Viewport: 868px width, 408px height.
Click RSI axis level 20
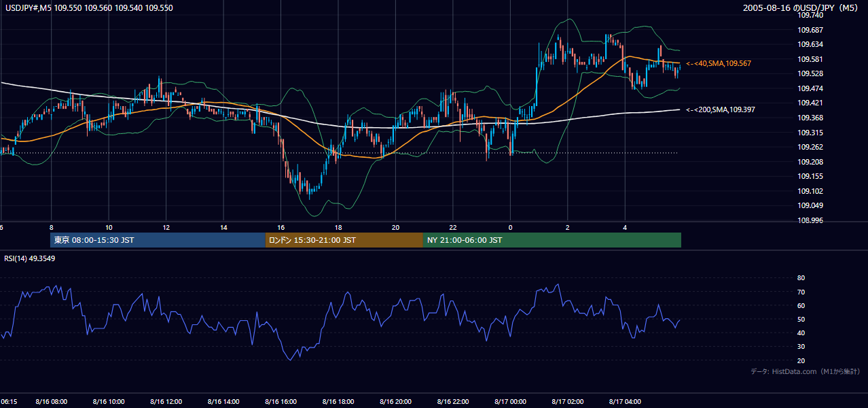pos(801,360)
